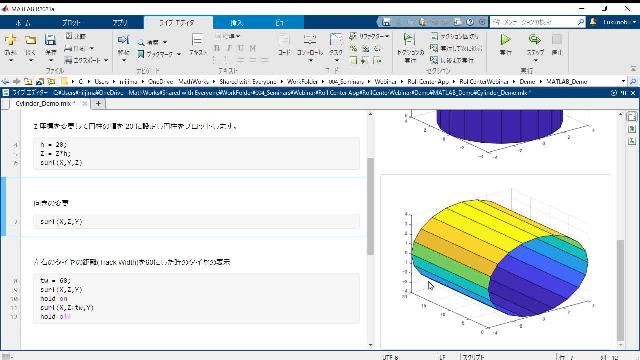The width and height of the screenshot is (640, 360).
Task: Switch to the Apps (アプリ) tab
Action: coord(120,22)
